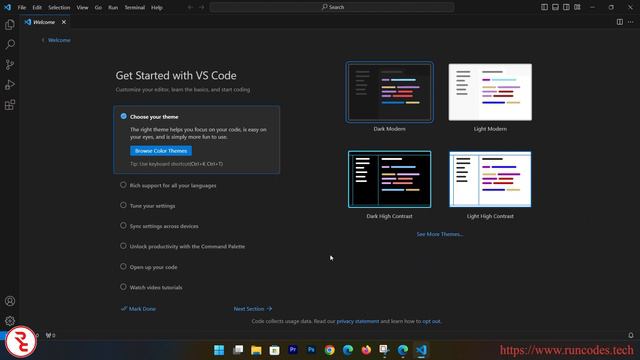The image size is (640, 360).
Task: Open File Explorer from the taskbar
Action: [256, 350]
